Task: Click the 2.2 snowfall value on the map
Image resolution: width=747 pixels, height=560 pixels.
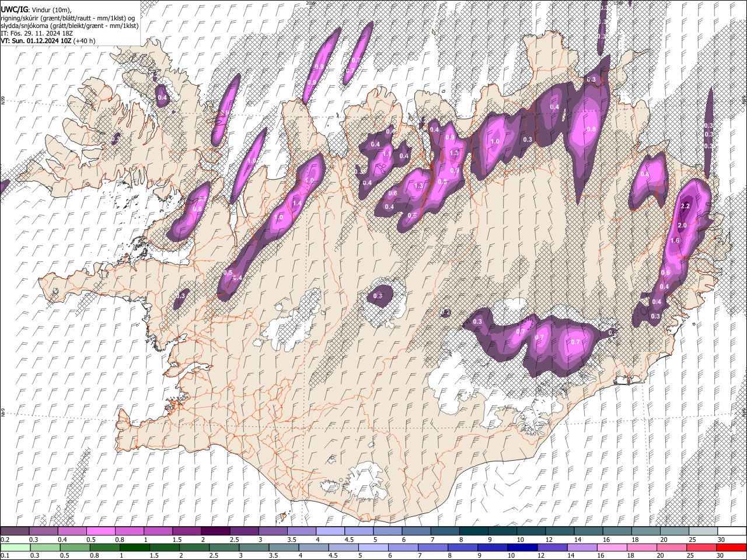Action: pyautogui.click(x=686, y=206)
